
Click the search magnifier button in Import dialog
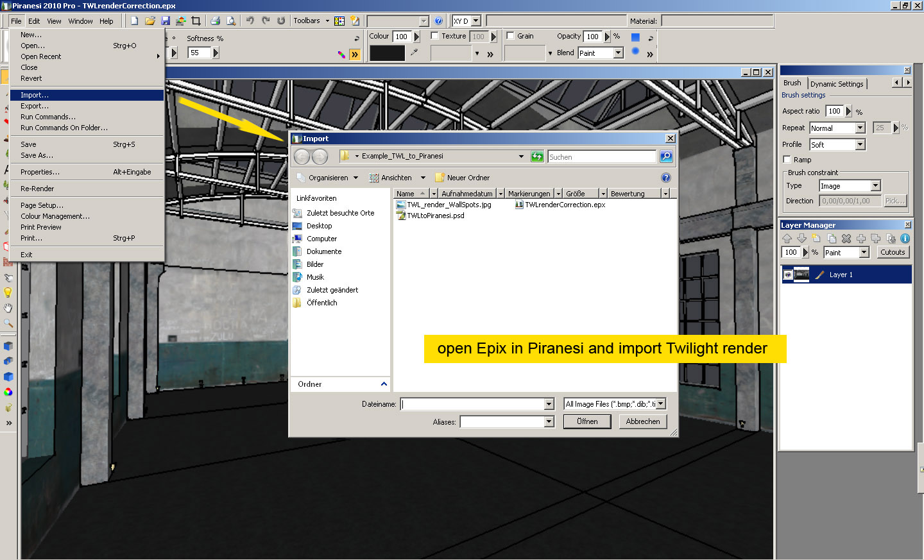tap(666, 156)
